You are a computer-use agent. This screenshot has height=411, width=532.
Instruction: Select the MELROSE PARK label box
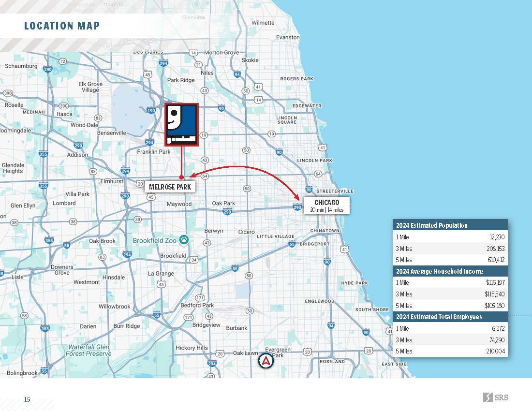(170, 187)
